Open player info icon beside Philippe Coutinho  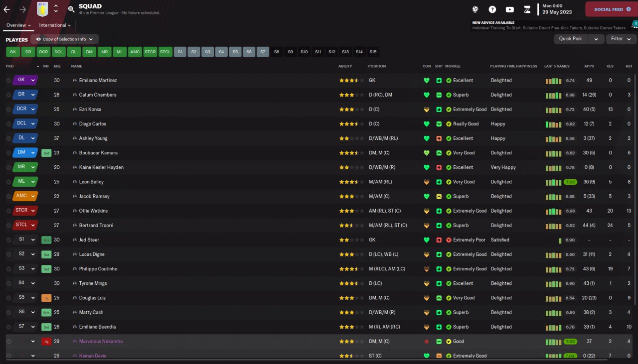click(75, 269)
